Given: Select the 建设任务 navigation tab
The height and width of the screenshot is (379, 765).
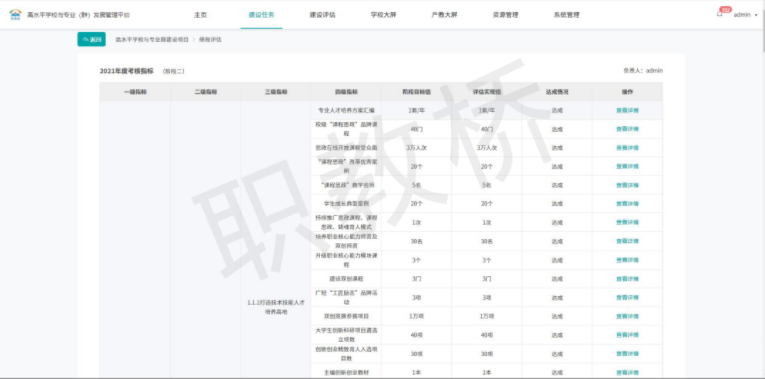Looking at the screenshot, I should [x=262, y=15].
